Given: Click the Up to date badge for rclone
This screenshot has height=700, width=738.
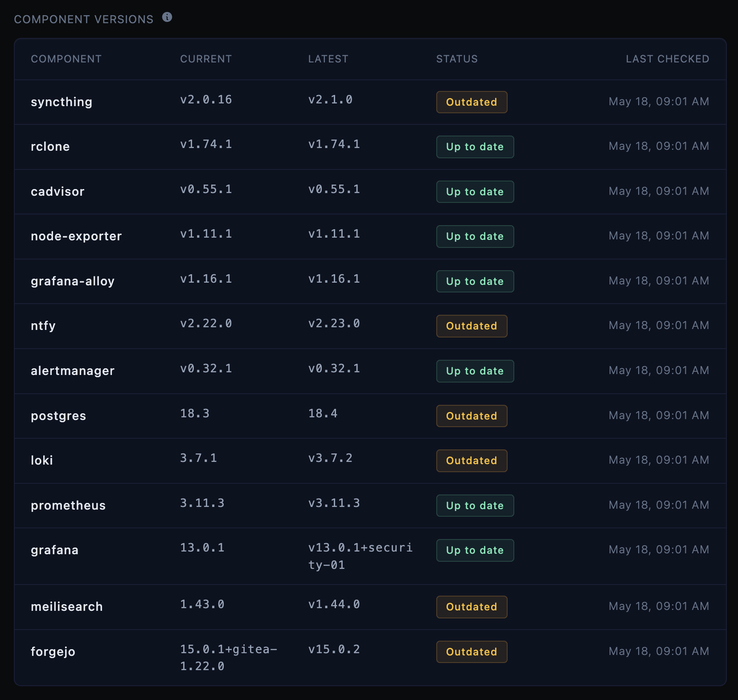Looking at the screenshot, I should tap(475, 147).
